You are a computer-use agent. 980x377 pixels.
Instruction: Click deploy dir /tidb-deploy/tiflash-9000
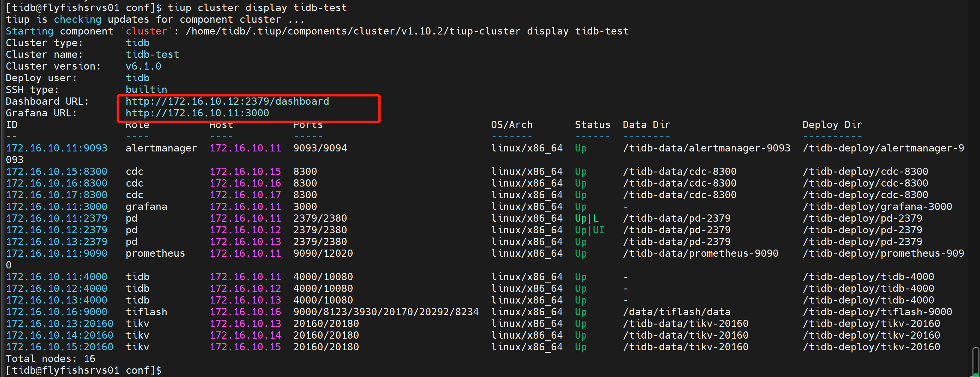click(877, 312)
